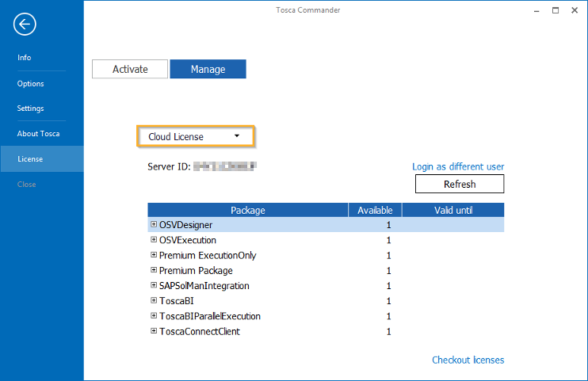588x381 pixels.
Task: Open the Cloud License dropdown
Action: click(x=196, y=136)
